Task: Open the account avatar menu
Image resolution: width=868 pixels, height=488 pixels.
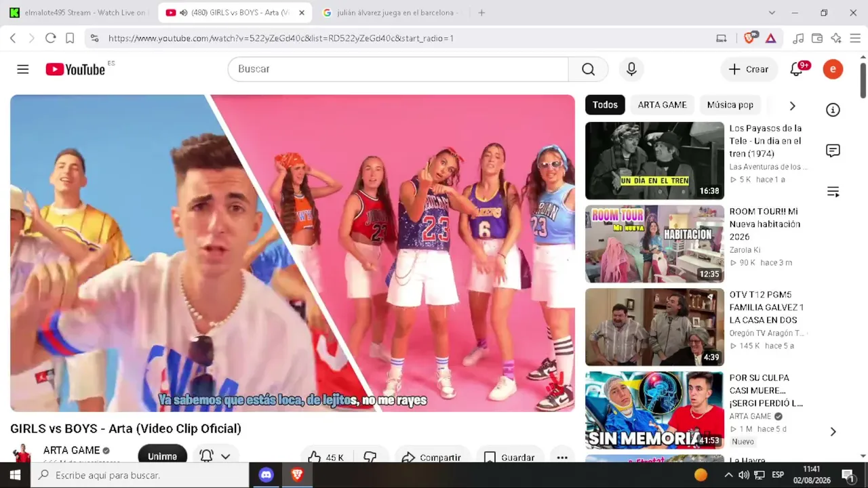Action: [833, 69]
